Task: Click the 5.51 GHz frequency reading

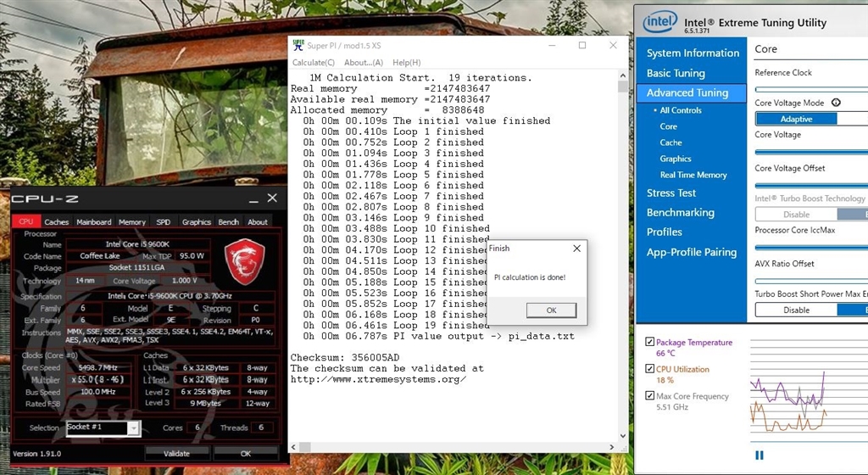Action: [x=672, y=407]
